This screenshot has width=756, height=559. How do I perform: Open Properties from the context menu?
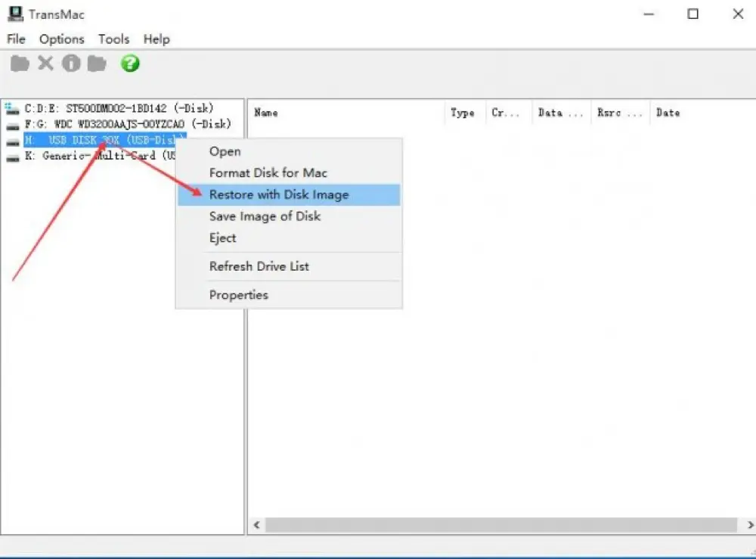[x=289, y=295]
